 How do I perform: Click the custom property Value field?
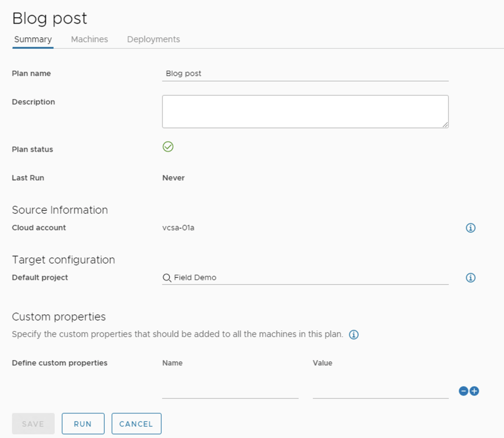380,391
